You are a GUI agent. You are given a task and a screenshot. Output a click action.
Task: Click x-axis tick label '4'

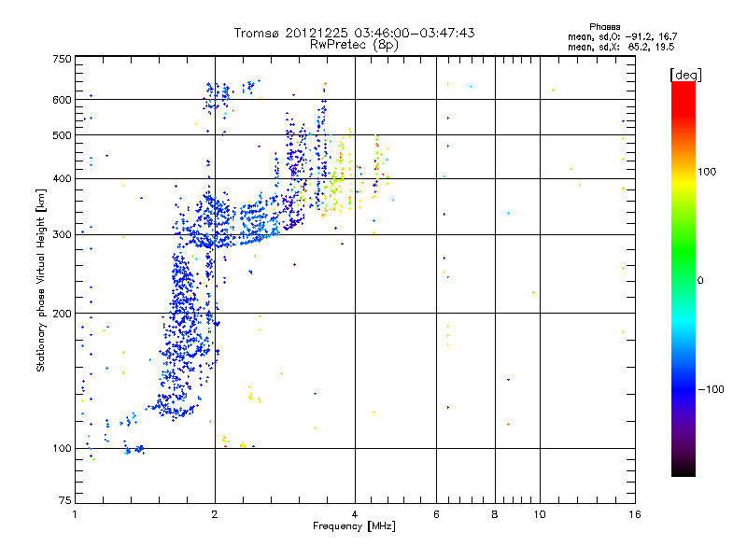[355, 514]
